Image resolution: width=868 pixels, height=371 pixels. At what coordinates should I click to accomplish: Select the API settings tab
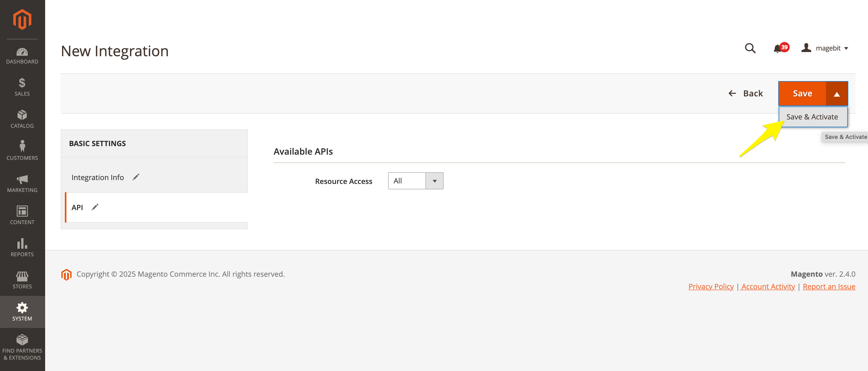coord(78,207)
